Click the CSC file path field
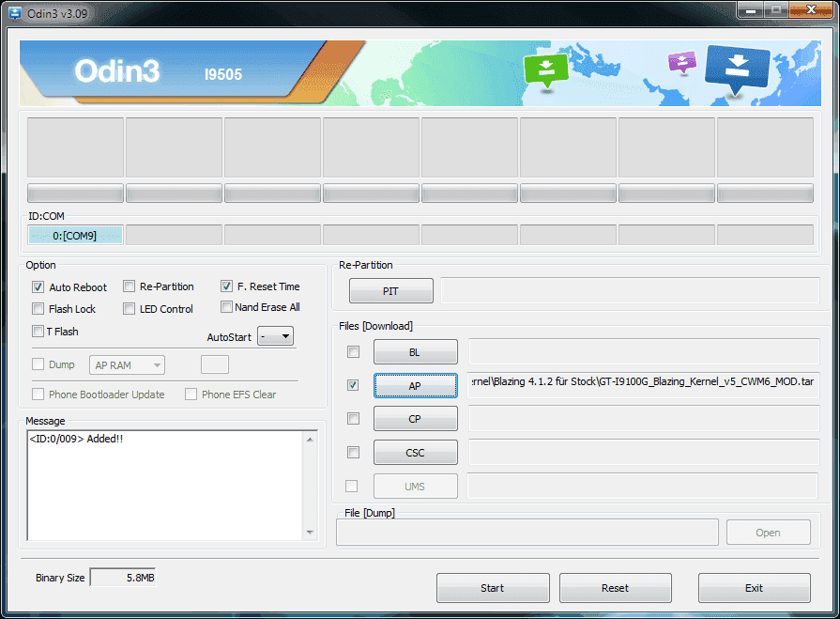Screen dimensions: 840x619 (644, 453)
